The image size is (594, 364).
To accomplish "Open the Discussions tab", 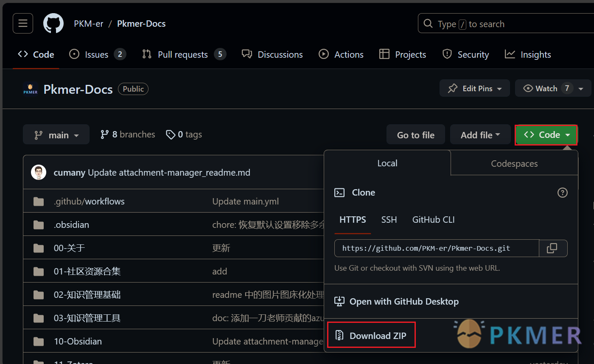I will (272, 54).
